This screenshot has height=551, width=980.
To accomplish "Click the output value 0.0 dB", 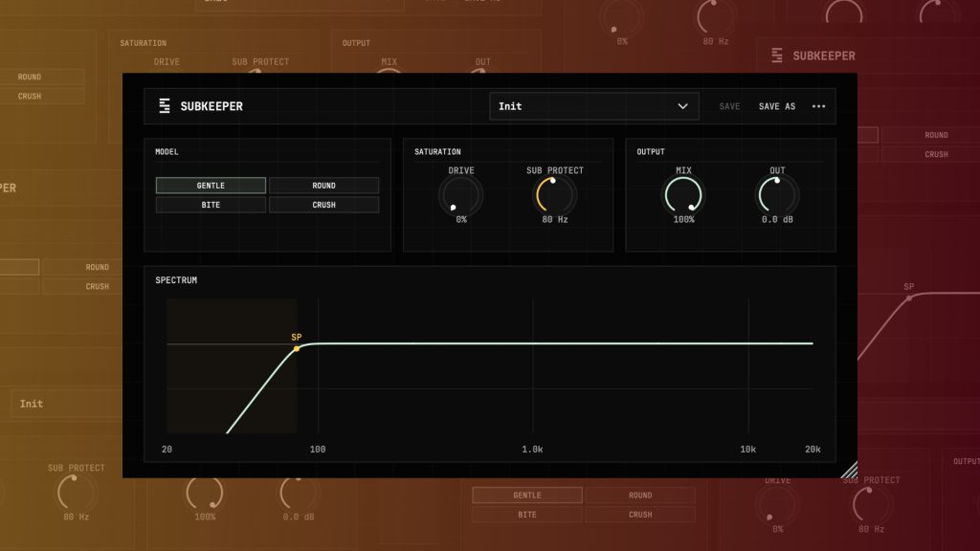I will (x=777, y=219).
